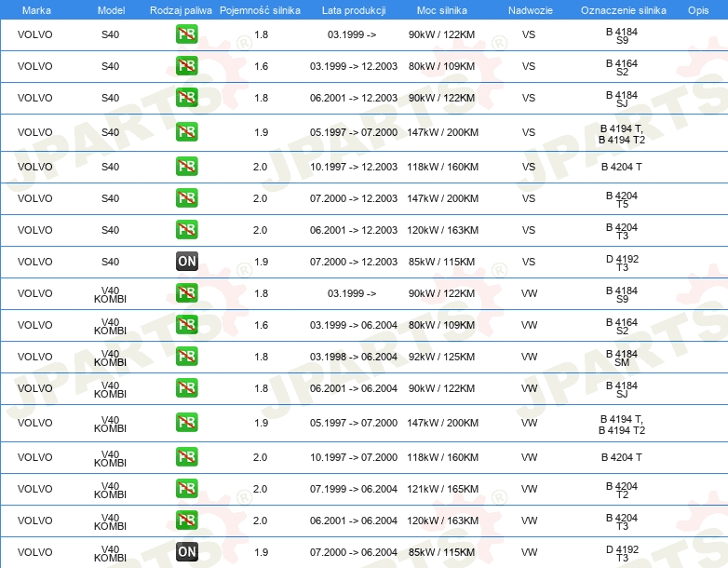Select date range 07.1999 -> 06.2004

pos(354,489)
